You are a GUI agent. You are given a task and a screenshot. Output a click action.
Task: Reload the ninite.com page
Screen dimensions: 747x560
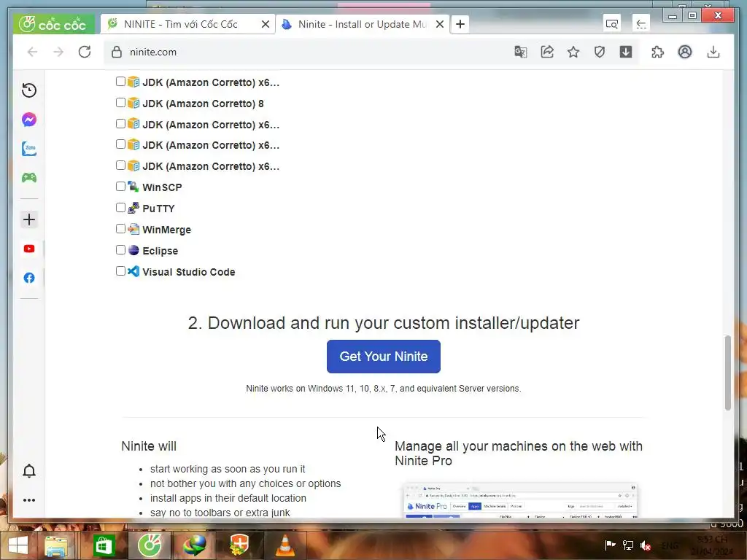click(85, 52)
